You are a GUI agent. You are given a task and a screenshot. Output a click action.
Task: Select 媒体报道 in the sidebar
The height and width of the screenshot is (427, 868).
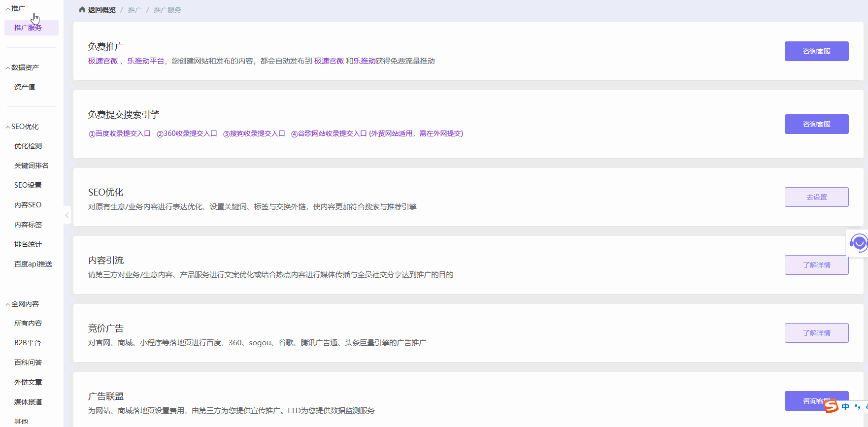28,402
